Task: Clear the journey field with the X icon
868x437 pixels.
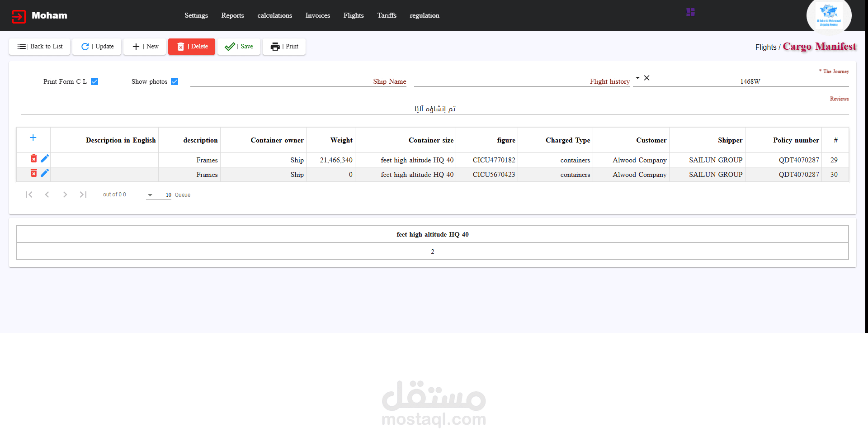Action: click(x=647, y=78)
